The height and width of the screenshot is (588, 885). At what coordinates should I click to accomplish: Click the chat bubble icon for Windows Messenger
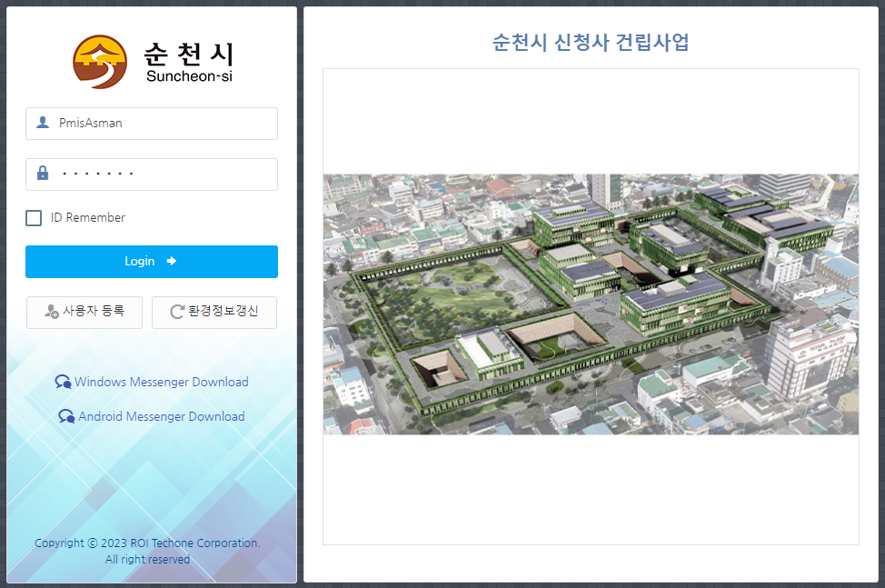pyautogui.click(x=63, y=382)
